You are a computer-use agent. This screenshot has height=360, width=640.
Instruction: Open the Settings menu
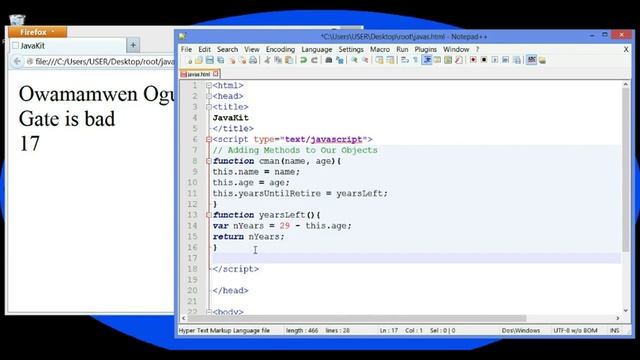(x=351, y=49)
